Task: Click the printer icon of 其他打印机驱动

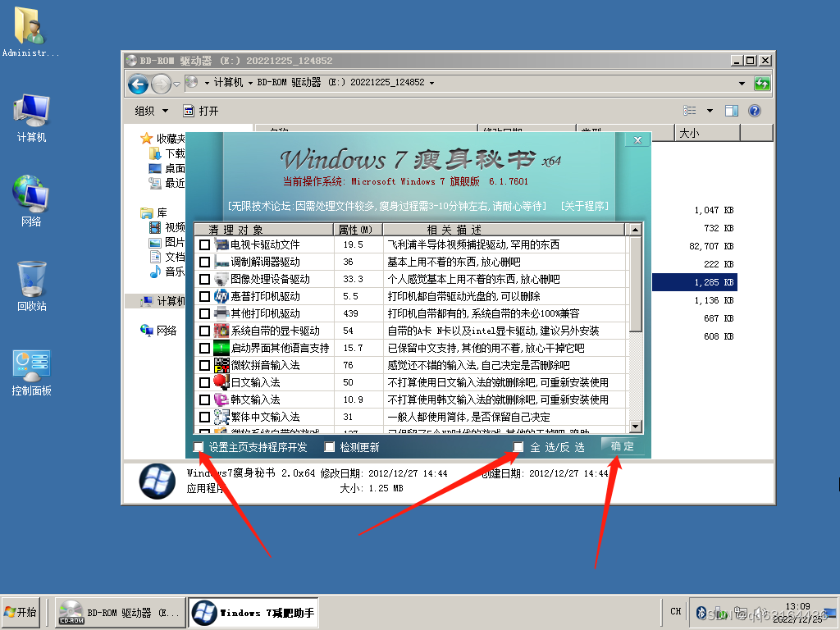Action: pyautogui.click(x=221, y=313)
